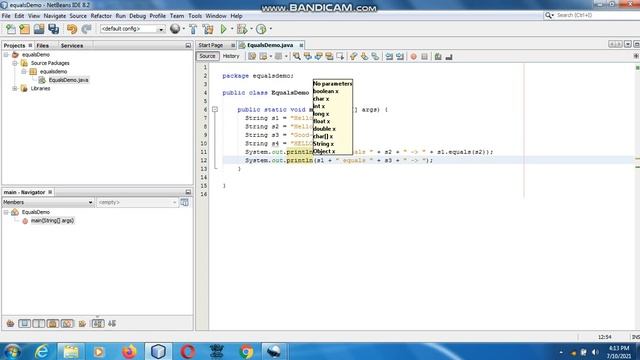
Task: Click the Find Selection magnifier icon in editor toolbar
Action: tap(297, 56)
